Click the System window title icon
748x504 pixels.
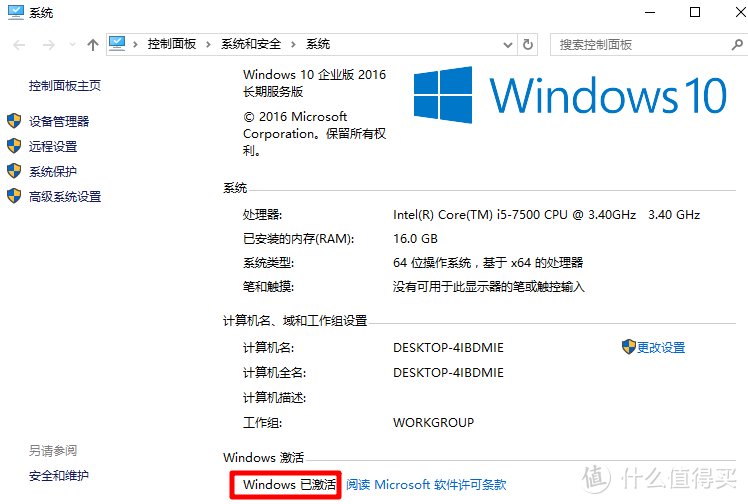(16, 12)
